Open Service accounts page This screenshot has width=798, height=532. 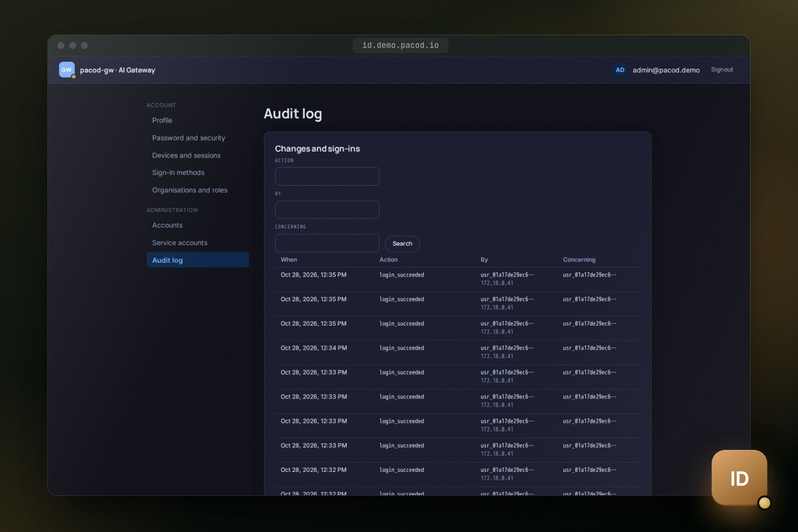tap(180, 243)
